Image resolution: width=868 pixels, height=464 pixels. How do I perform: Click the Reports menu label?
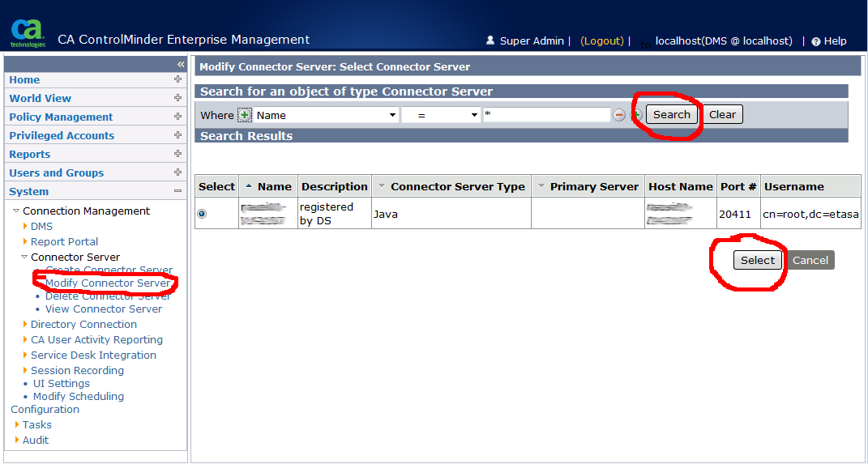pos(29,155)
